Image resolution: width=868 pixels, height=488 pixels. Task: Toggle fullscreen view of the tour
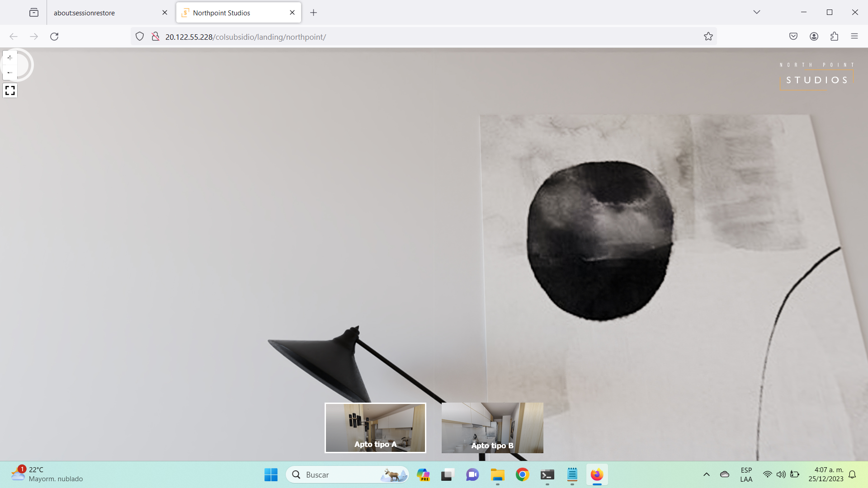pos(10,91)
